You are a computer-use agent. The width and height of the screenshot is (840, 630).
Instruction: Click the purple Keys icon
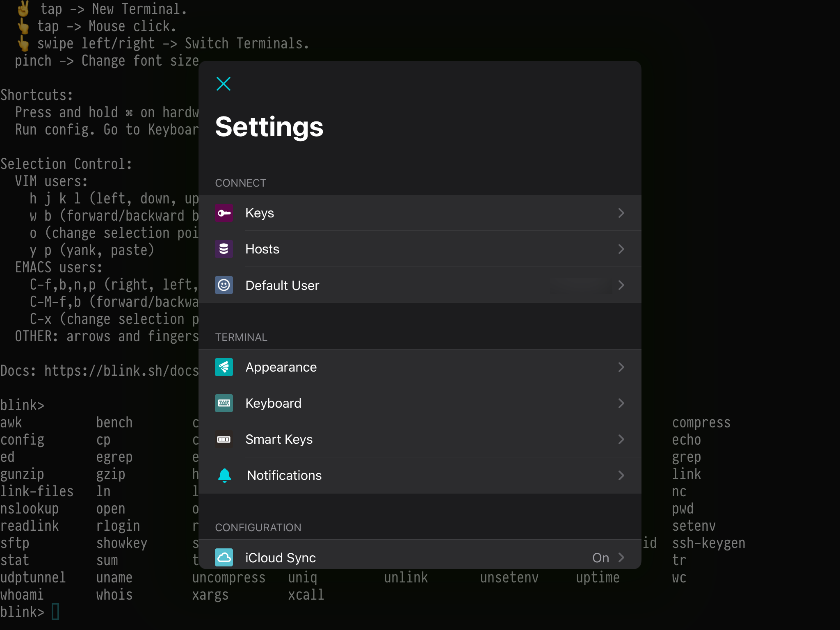click(x=224, y=213)
